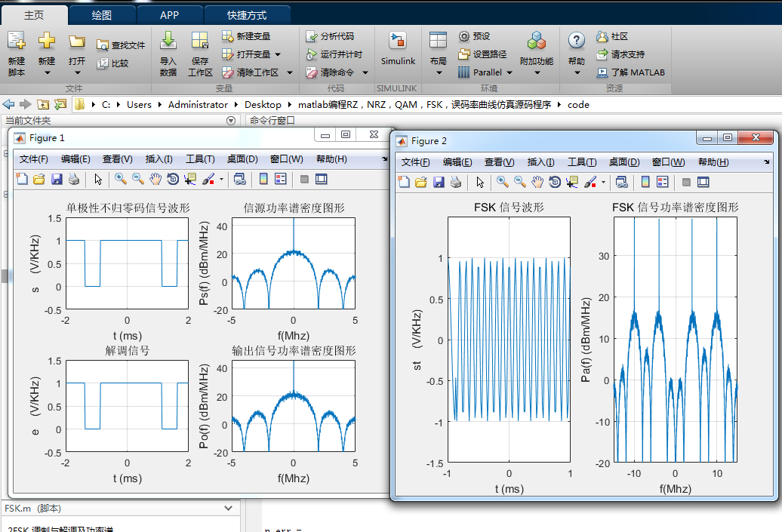
Task: Click Print icon in Figure 2 toolbar
Action: [456, 182]
